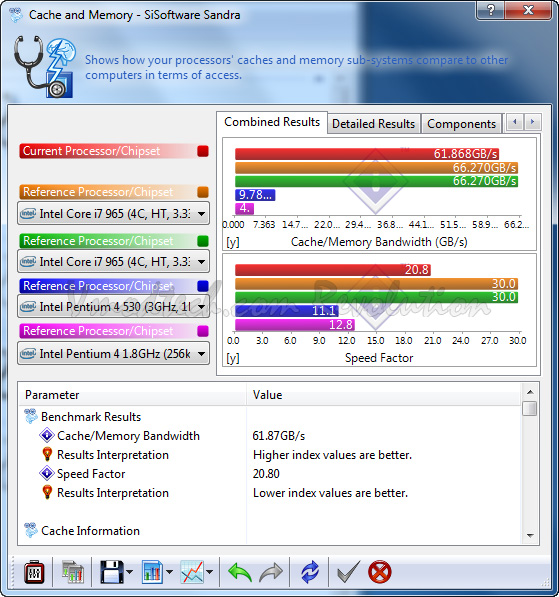The height and width of the screenshot is (597, 559).
Task: Toggle the magenta reference processor checkbox
Action: (x=203, y=331)
